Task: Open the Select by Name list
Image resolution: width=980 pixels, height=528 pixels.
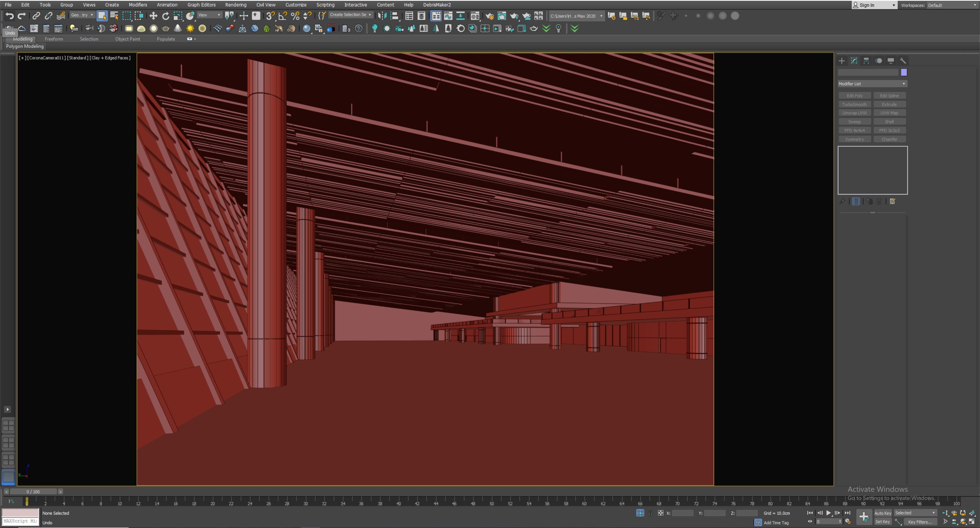Action: point(114,16)
